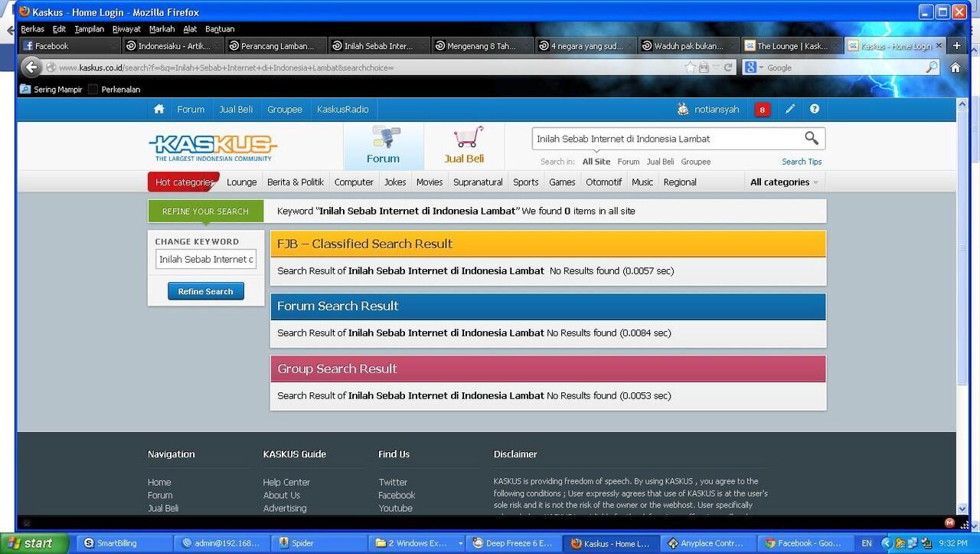This screenshot has height=554, width=980.
Task: Switch to the 4 negara yang sud... tab
Action: pyautogui.click(x=586, y=46)
